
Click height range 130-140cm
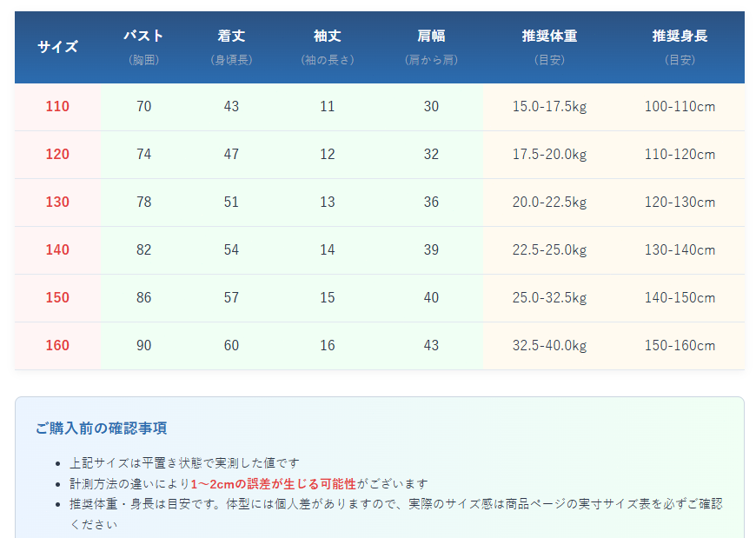680,249
